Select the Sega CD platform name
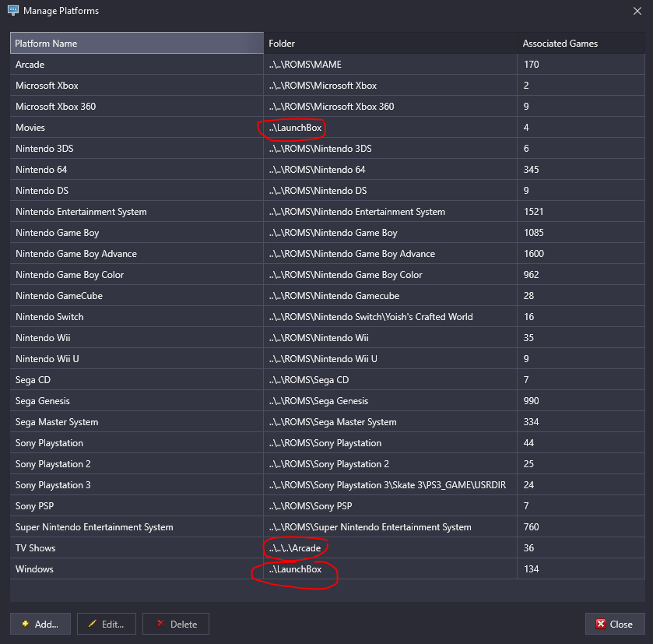This screenshot has height=644, width=653. point(33,380)
